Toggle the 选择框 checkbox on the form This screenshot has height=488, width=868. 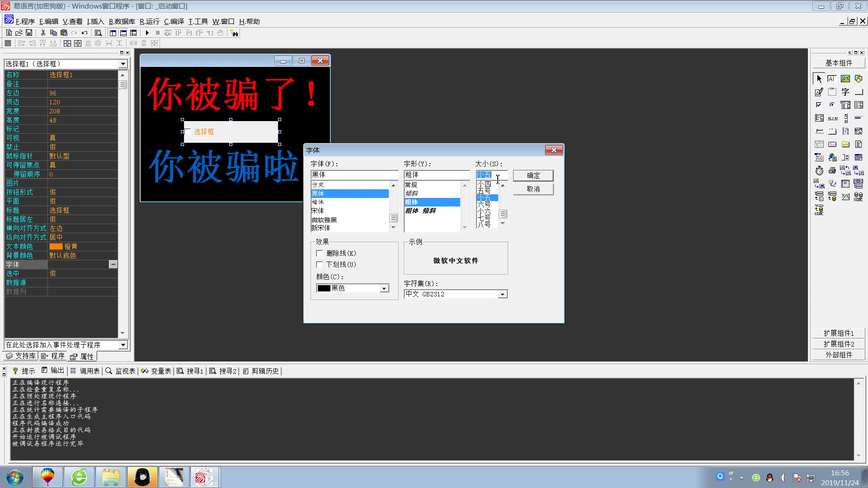pos(188,131)
